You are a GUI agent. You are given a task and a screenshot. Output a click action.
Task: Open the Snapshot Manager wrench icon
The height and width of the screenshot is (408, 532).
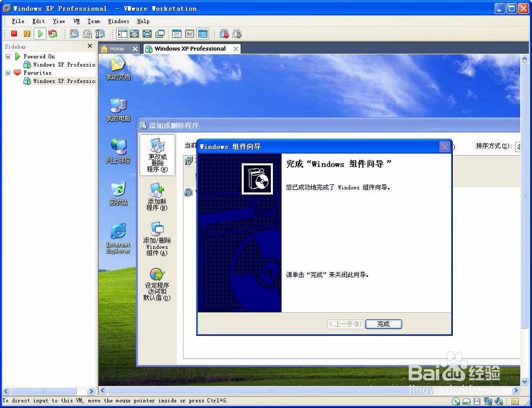(100, 34)
